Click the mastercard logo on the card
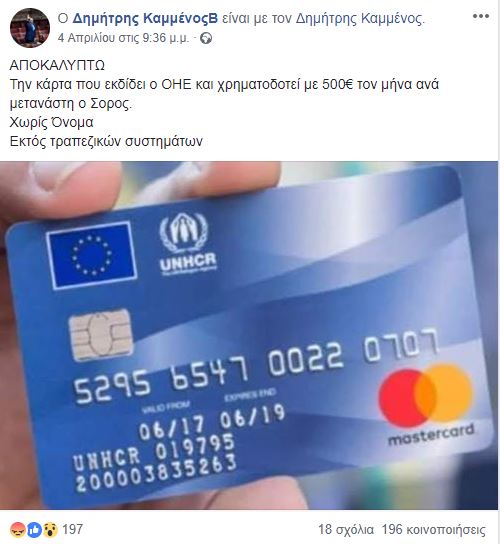The height and width of the screenshot is (544, 500). tap(428, 405)
